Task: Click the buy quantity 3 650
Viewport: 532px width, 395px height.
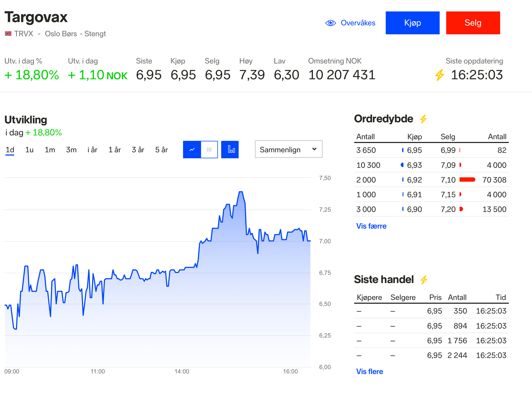Action: 366,150
